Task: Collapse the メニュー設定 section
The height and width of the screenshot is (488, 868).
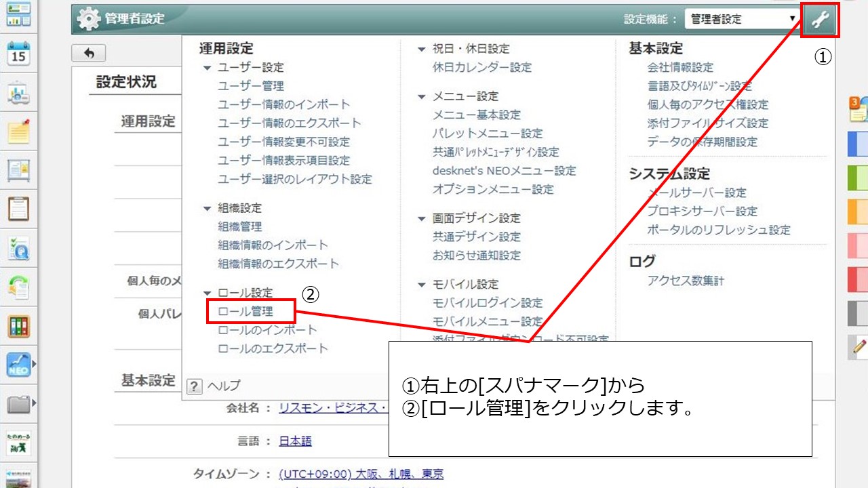Action: coord(422,96)
